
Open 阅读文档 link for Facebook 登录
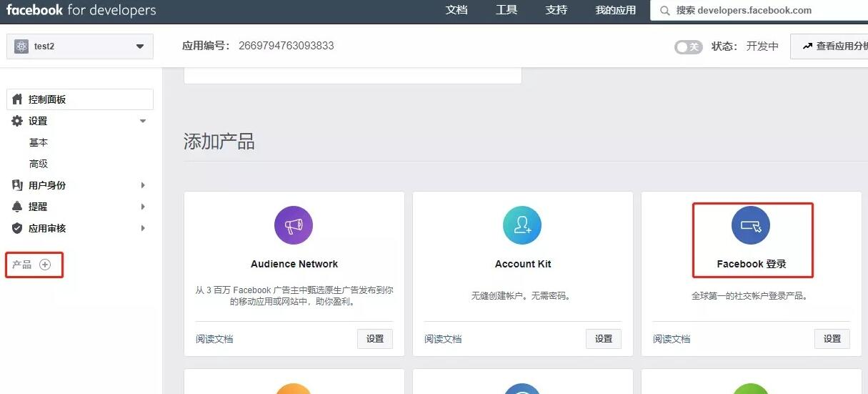coord(672,339)
